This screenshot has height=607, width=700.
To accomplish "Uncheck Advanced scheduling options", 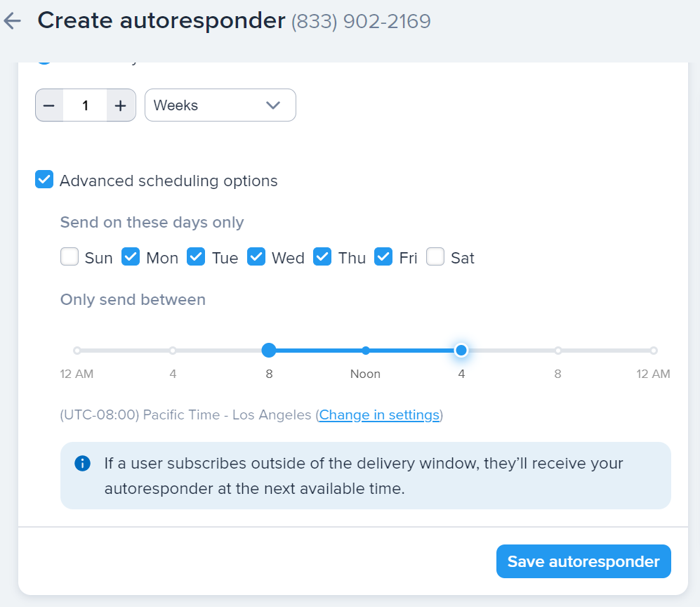I will 44,181.
